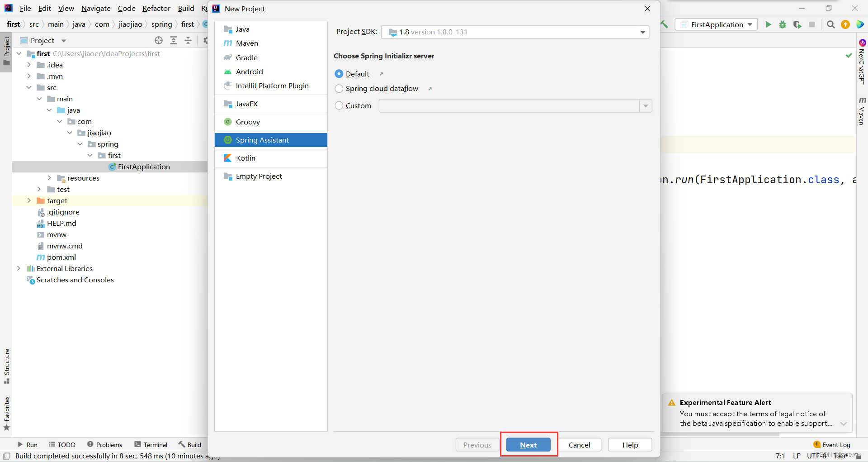
Task: Open the Terminal tool window tab
Action: pos(151,445)
